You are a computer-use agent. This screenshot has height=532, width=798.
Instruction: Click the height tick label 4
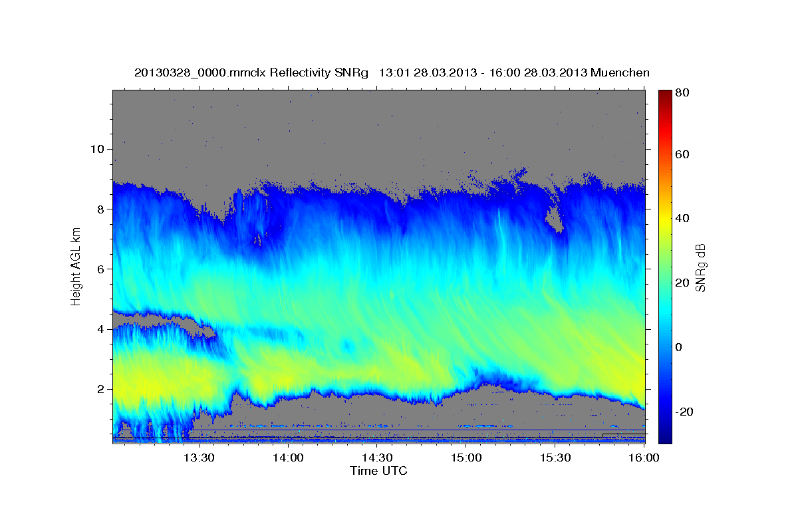[x=101, y=329]
